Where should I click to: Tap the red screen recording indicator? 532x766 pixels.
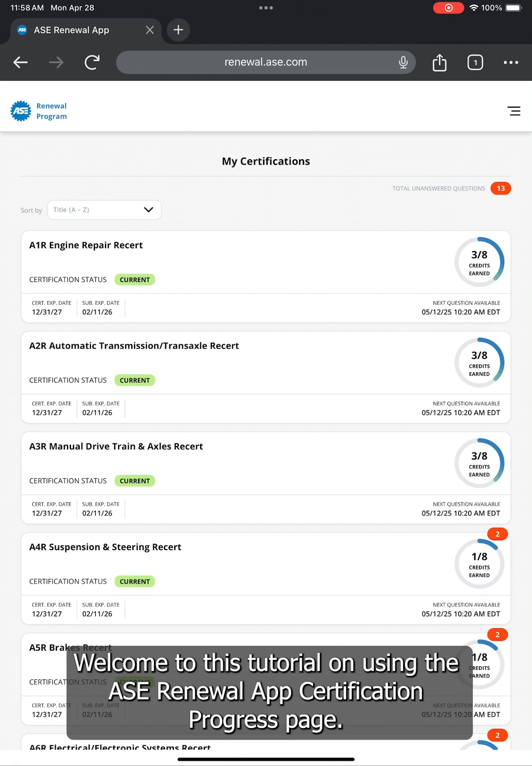coord(448,8)
